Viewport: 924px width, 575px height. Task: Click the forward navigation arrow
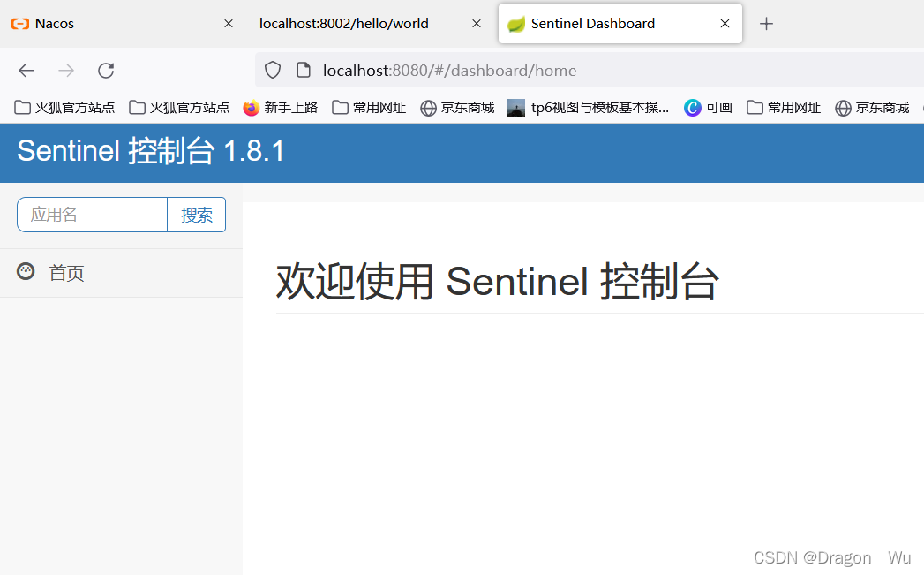(66, 71)
